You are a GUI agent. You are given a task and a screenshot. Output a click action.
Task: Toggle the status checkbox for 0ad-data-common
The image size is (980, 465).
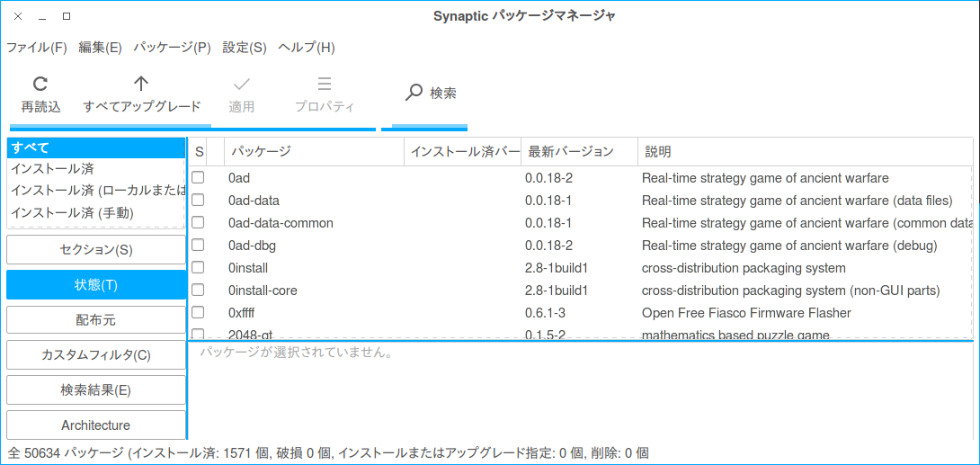[198, 222]
